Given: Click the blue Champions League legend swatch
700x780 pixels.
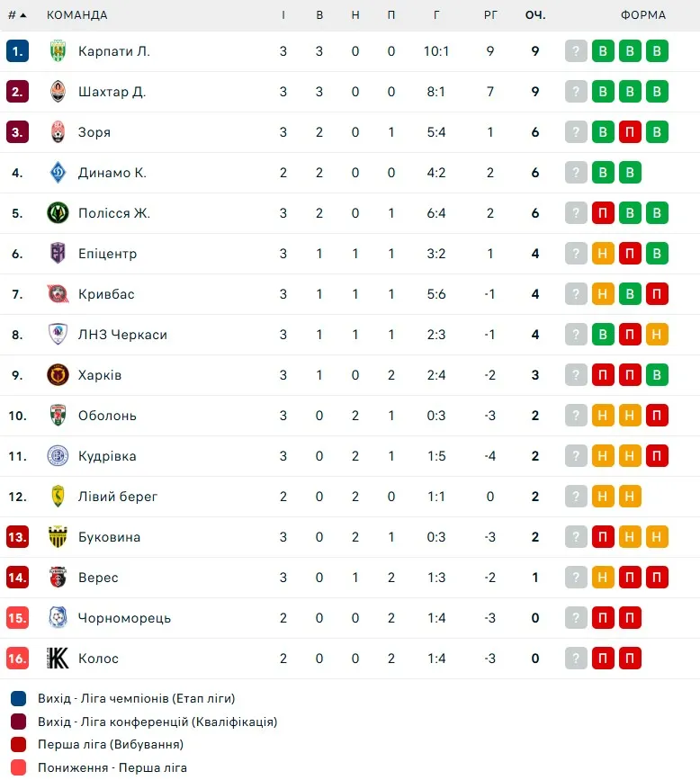Looking at the screenshot, I should (x=18, y=698).
